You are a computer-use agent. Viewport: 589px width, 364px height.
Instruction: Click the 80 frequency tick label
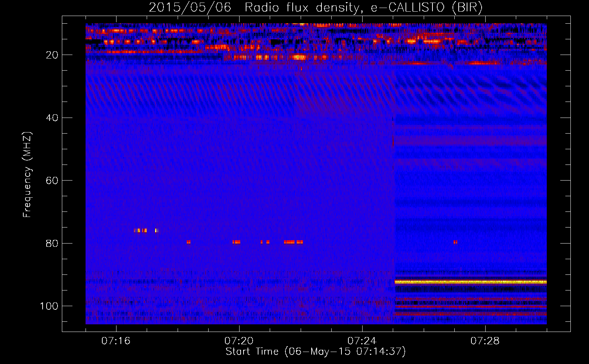coord(52,243)
